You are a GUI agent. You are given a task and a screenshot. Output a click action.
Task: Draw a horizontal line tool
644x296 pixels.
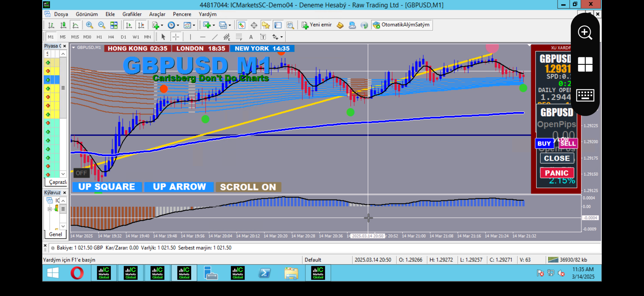(203, 37)
